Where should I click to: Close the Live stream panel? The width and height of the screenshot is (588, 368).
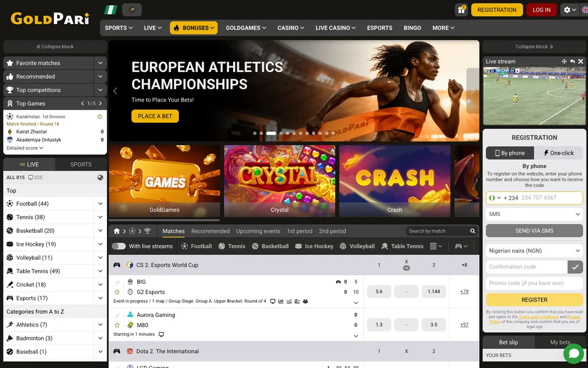tap(581, 61)
